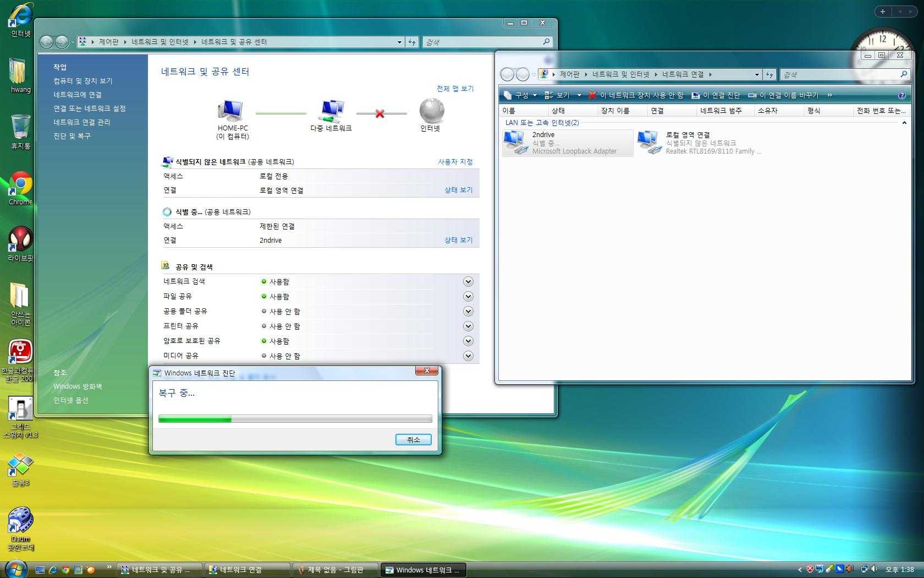Switch to 네트워크 연결 taskbar button

pyautogui.click(x=247, y=570)
